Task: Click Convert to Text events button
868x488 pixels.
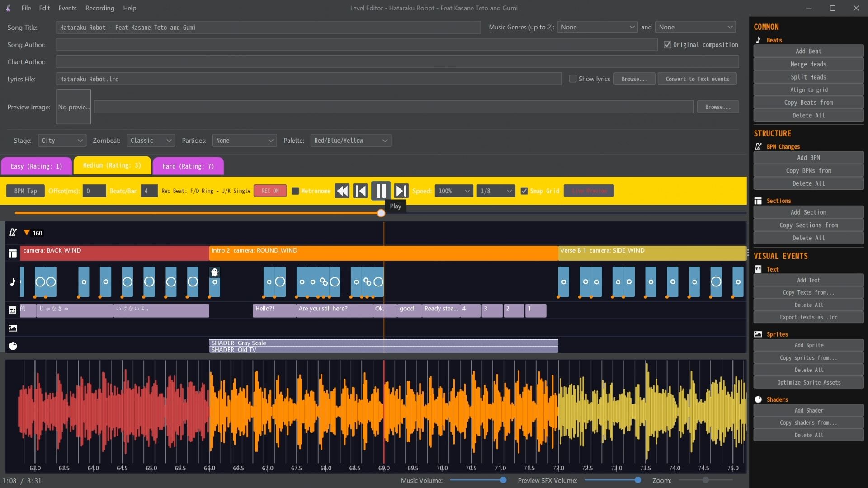Action: [697, 79]
